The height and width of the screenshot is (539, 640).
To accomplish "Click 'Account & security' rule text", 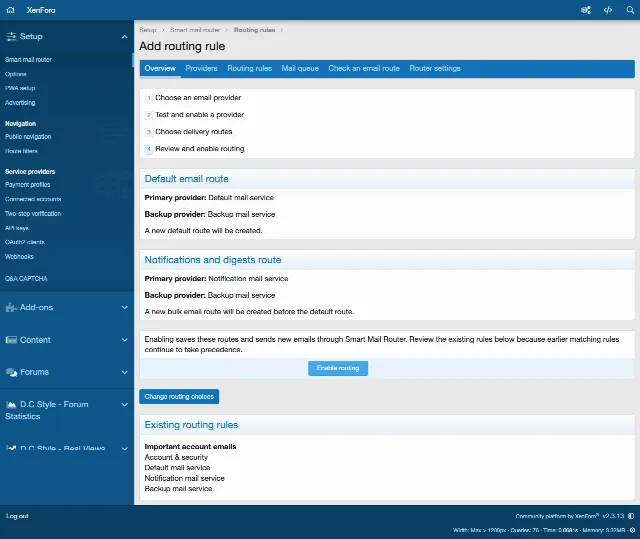I will [x=176, y=457].
